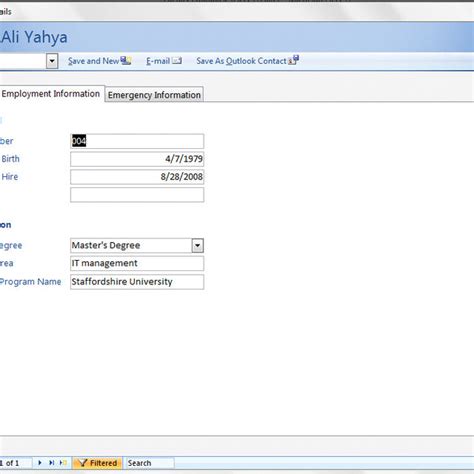Image resolution: width=474 pixels, height=474 pixels.
Task: Click the IT management field
Action: point(137,263)
